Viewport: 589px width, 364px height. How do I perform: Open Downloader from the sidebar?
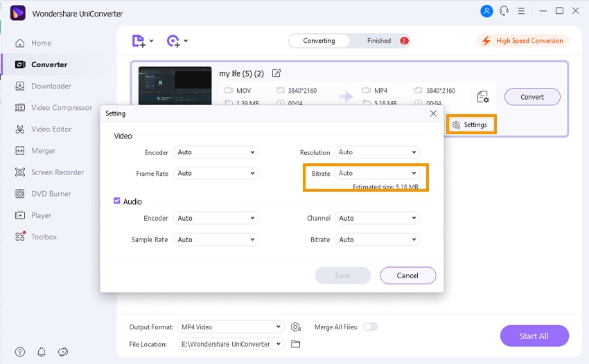tap(43, 86)
